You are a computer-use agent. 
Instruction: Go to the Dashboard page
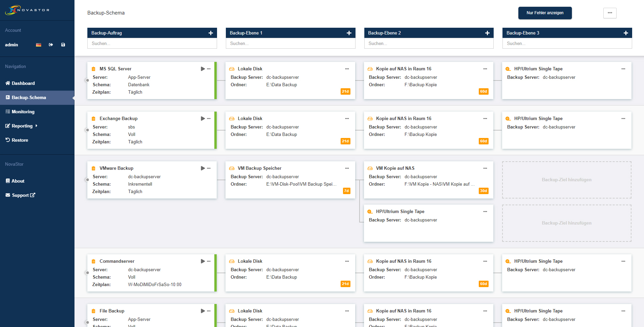[23, 83]
